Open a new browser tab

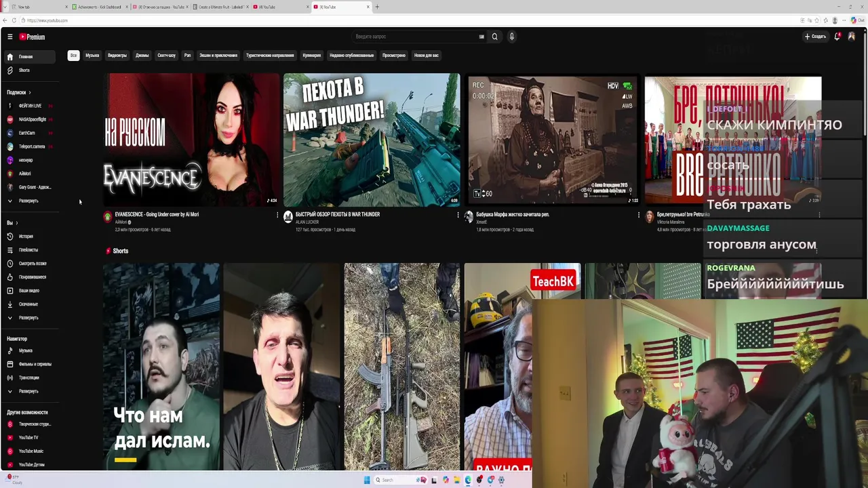click(x=377, y=7)
